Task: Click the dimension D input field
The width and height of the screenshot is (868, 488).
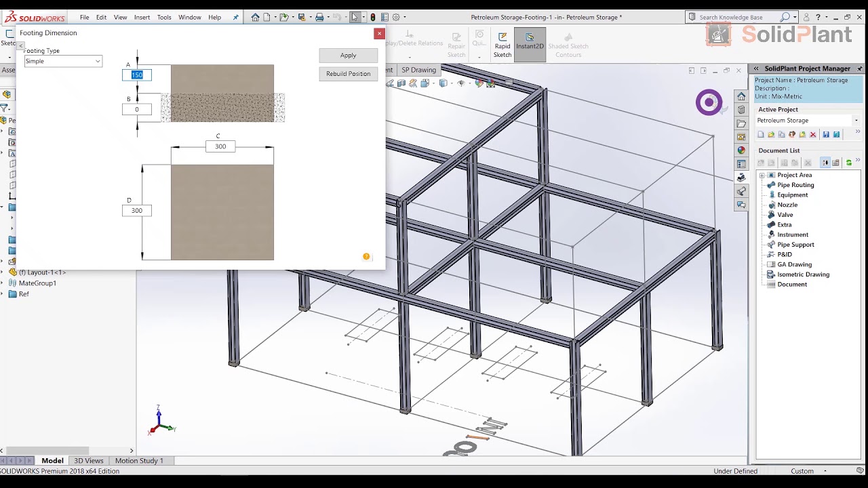Action: point(137,211)
